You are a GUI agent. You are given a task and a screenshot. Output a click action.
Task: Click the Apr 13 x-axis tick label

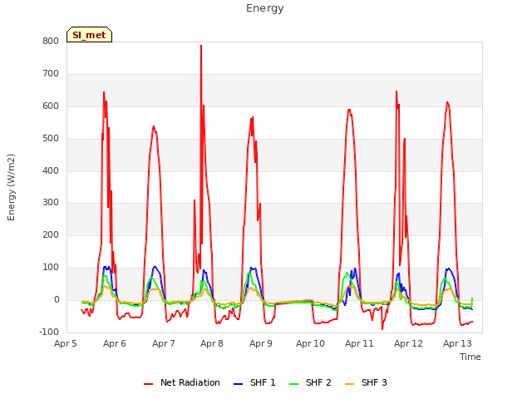pyautogui.click(x=457, y=343)
